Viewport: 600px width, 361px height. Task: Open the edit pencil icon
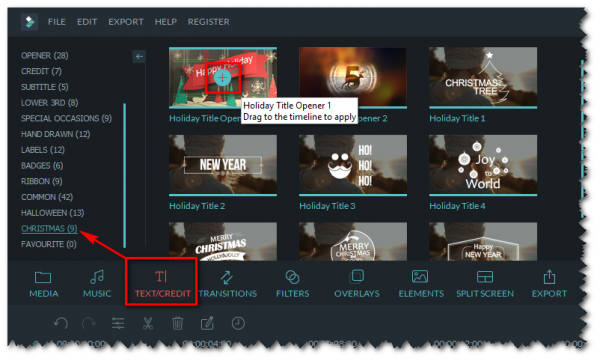click(207, 323)
